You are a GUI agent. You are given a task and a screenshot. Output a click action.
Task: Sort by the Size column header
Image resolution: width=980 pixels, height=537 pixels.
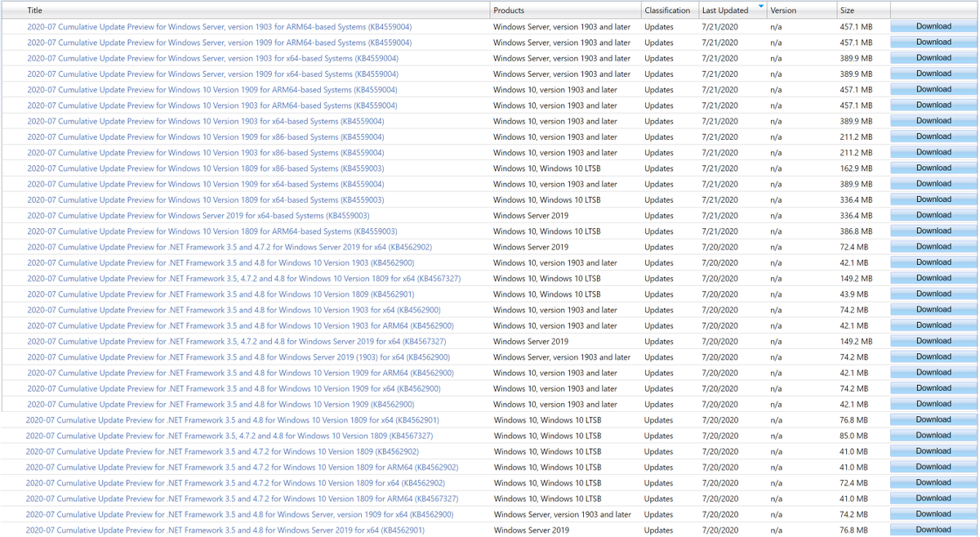tap(847, 11)
